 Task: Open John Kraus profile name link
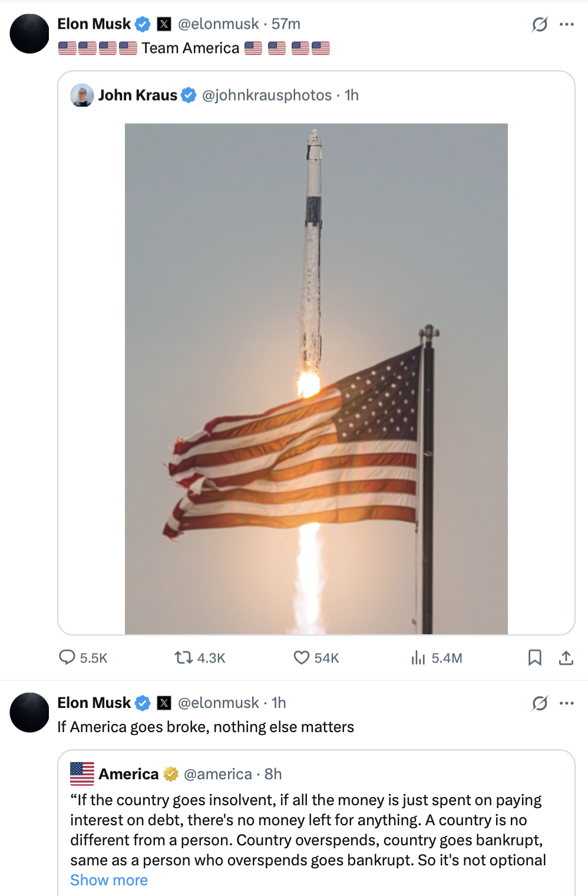coord(137,95)
